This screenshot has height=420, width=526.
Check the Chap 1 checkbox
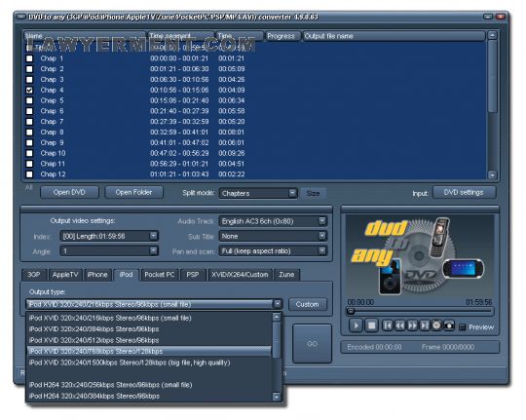[29, 58]
